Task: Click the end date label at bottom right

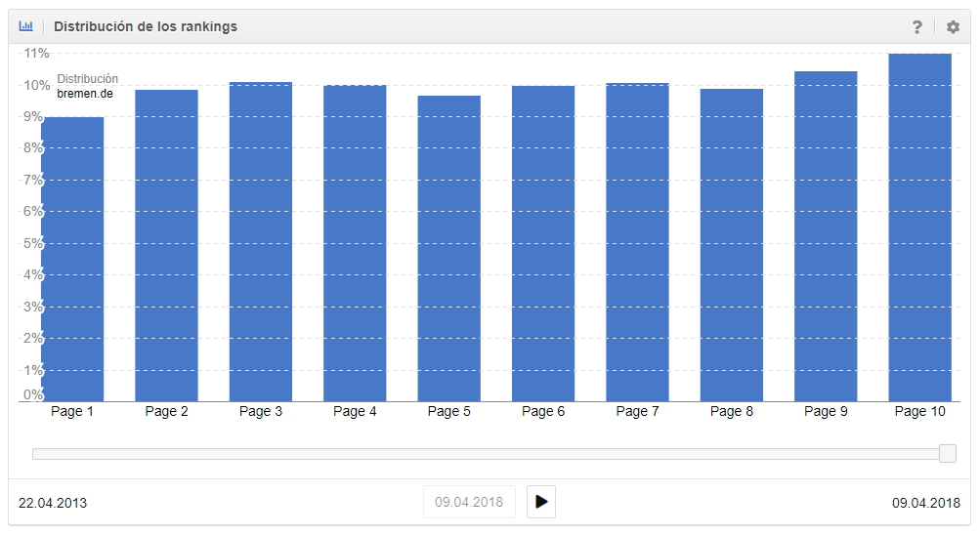Action: [x=925, y=504]
